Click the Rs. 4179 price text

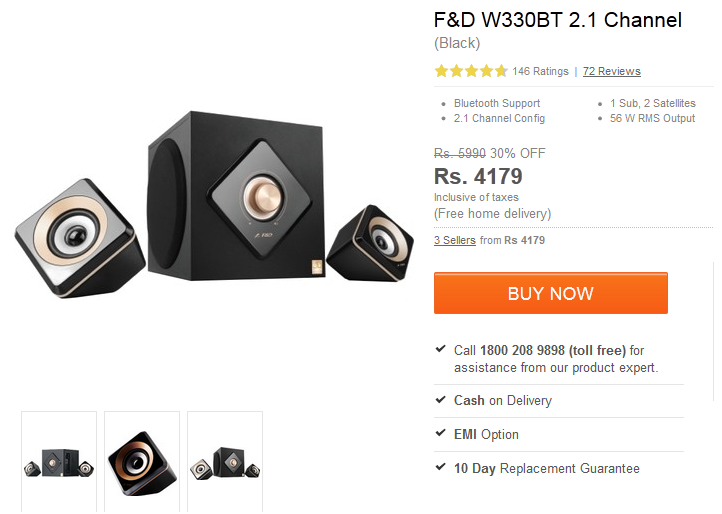tap(478, 176)
